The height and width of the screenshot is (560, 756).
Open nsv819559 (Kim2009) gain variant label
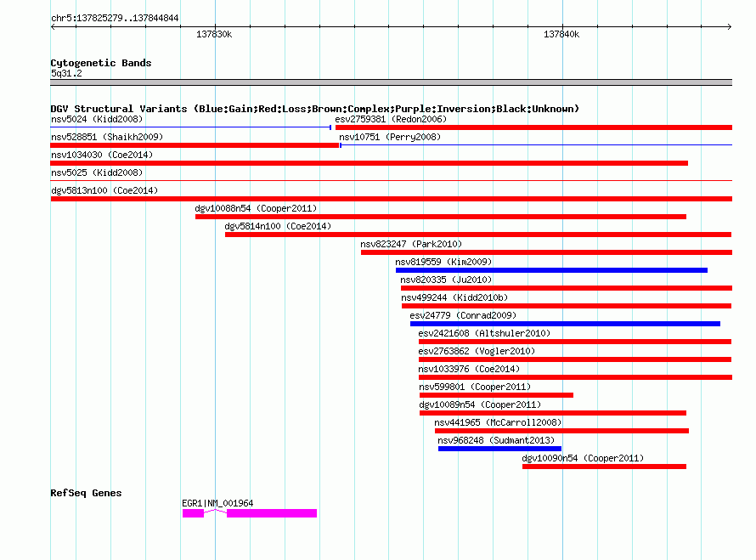[443, 262]
